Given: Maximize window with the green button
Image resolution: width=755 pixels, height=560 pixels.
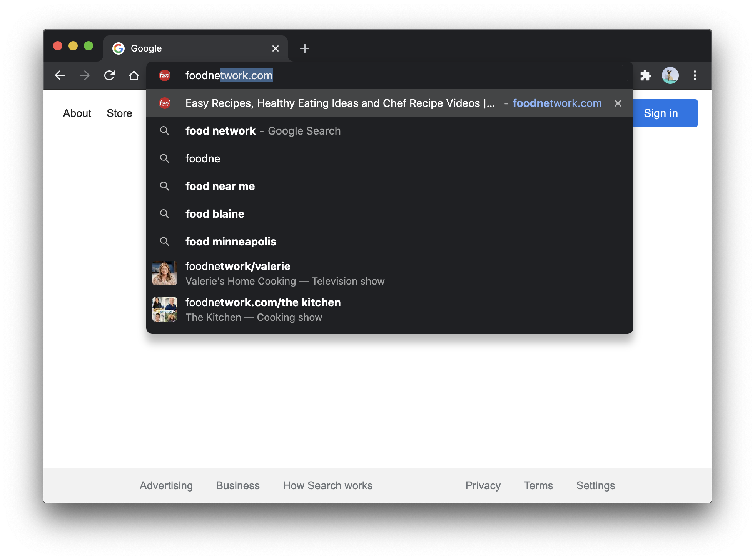Looking at the screenshot, I should 89,46.
